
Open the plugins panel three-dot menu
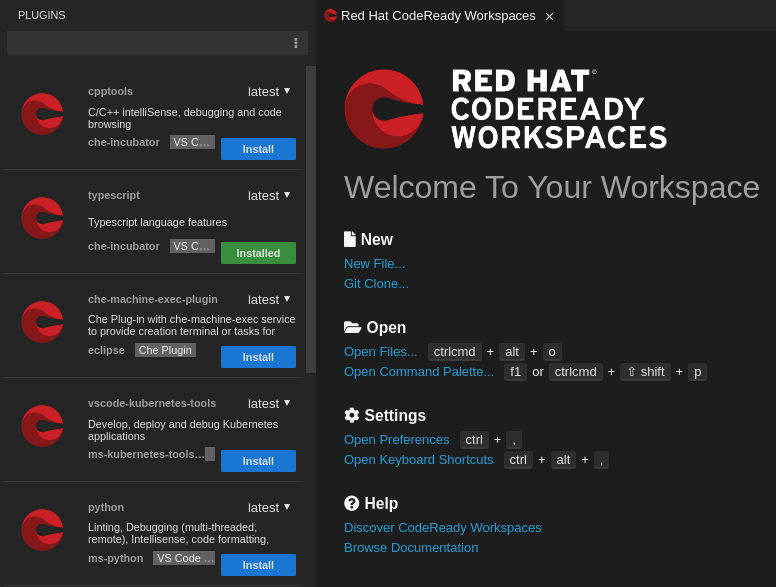(x=295, y=43)
